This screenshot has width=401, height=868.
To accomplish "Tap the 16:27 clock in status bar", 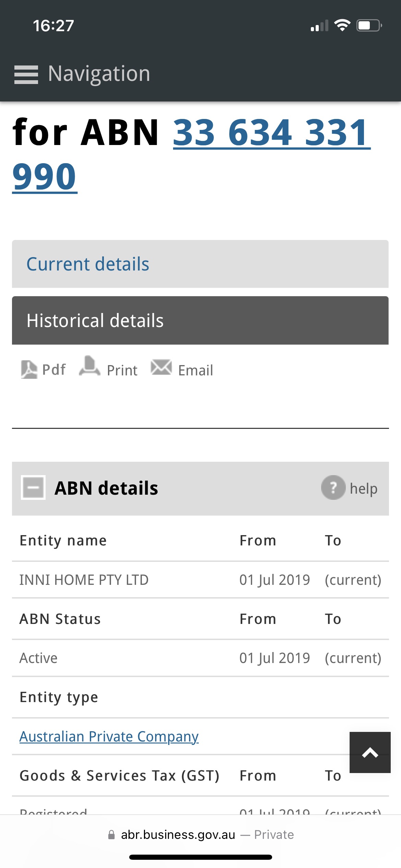I will [53, 26].
